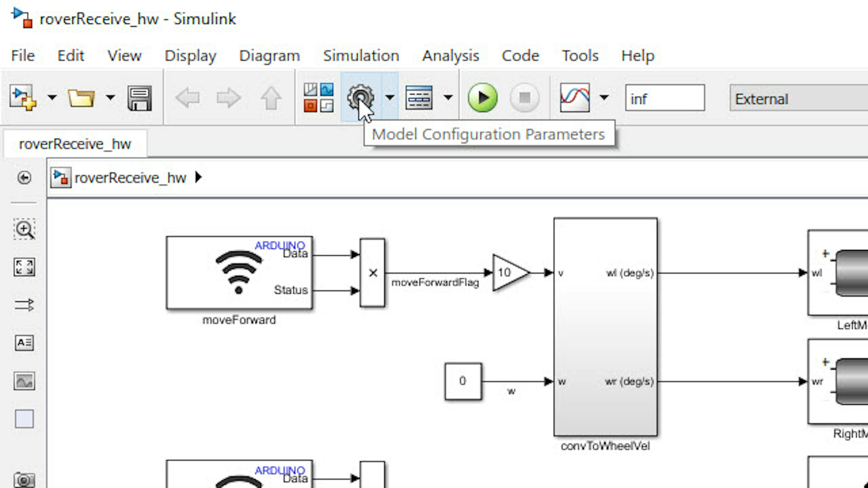Click the moveForwardFlag signal label

coord(435,282)
